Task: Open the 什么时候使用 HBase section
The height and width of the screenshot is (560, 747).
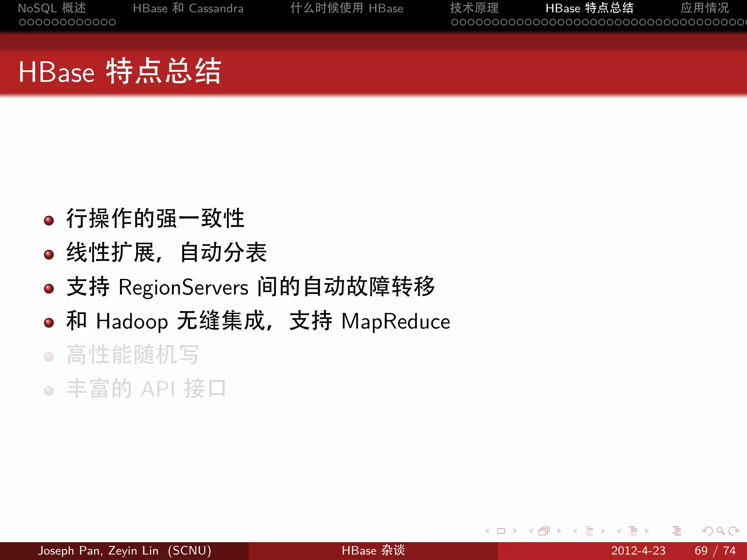Action: point(347,8)
